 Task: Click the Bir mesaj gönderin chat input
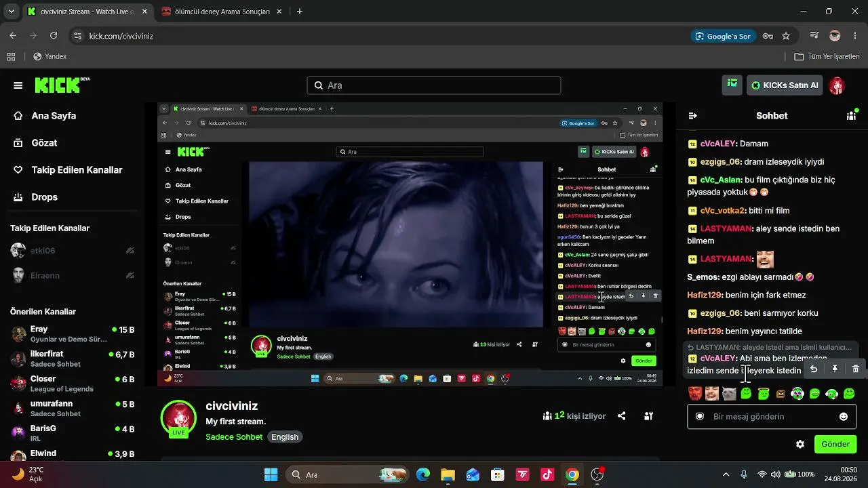coord(772,417)
